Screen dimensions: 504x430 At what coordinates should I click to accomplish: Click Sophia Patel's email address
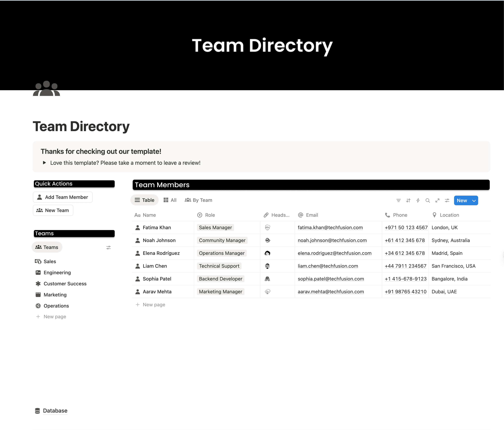tap(331, 279)
